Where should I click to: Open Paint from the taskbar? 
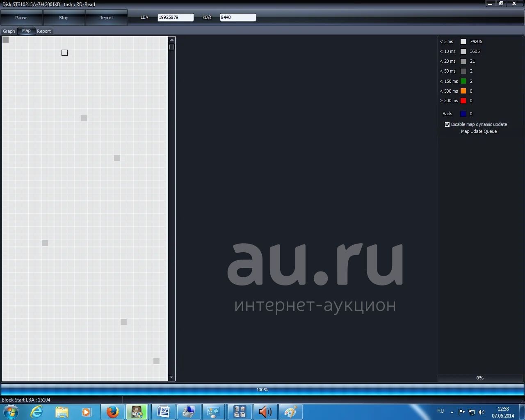[290, 412]
